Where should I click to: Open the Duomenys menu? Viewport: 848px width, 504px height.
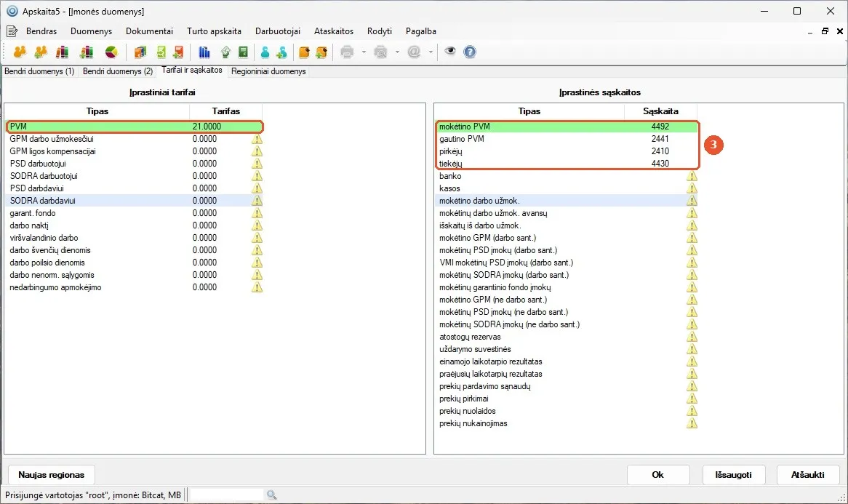92,31
